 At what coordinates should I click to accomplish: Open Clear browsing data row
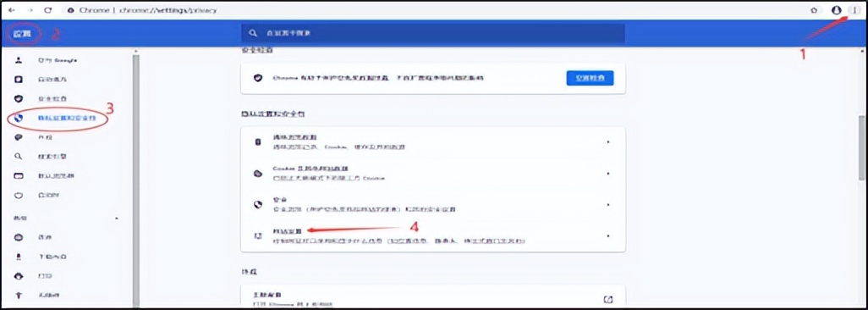coord(433,142)
